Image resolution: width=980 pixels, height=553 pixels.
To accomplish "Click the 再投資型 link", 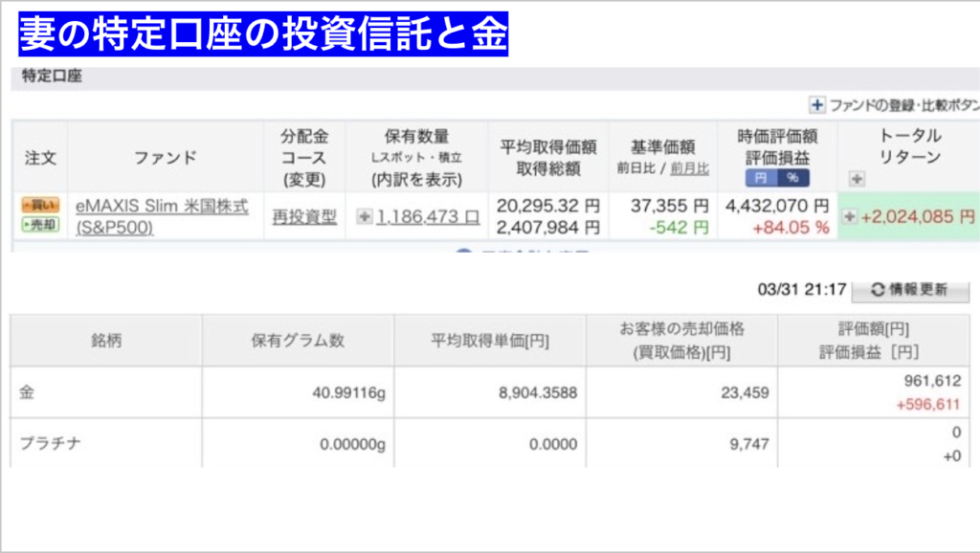I will click(x=304, y=217).
